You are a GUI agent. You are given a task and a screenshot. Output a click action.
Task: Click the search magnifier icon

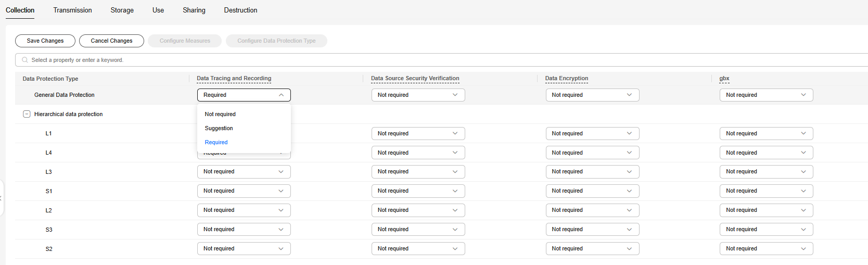click(x=24, y=60)
